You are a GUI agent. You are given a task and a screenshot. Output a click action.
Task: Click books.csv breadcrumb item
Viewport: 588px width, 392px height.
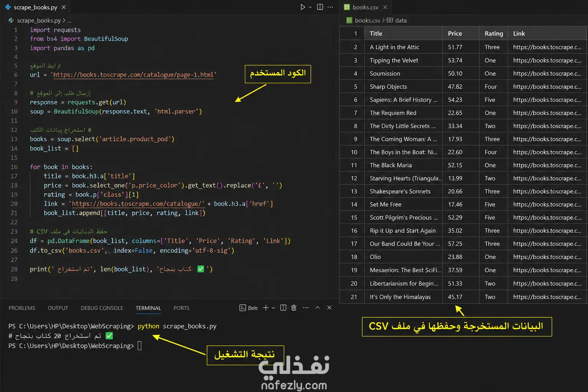tap(367, 20)
